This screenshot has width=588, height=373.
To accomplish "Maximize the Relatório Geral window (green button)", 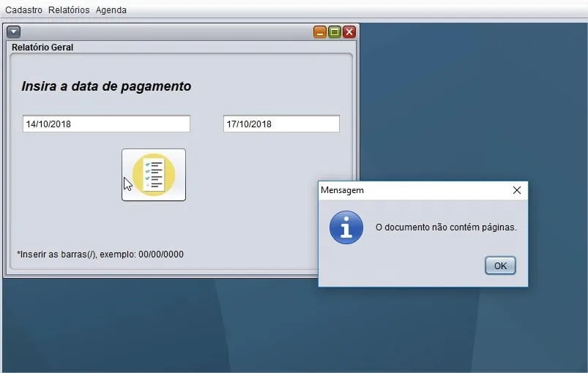I will coord(335,32).
